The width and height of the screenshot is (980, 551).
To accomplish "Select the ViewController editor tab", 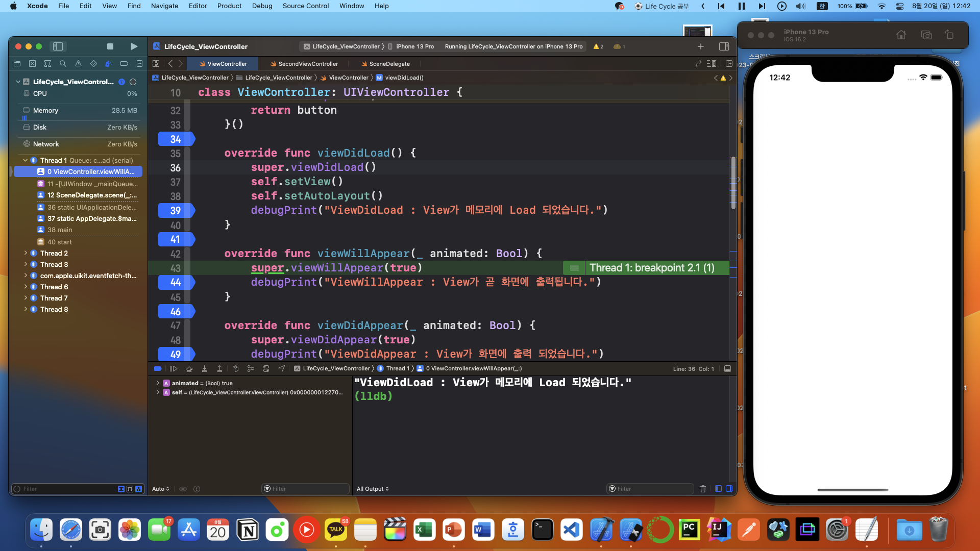I will [223, 64].
